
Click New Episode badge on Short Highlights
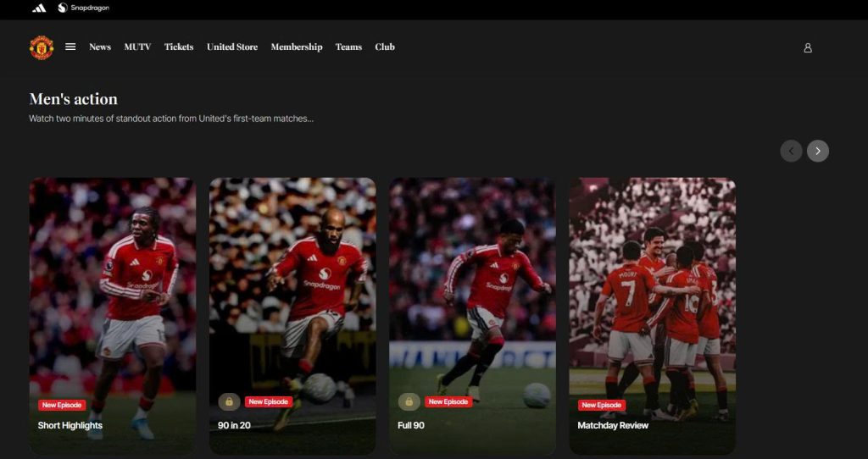[62, 406]
